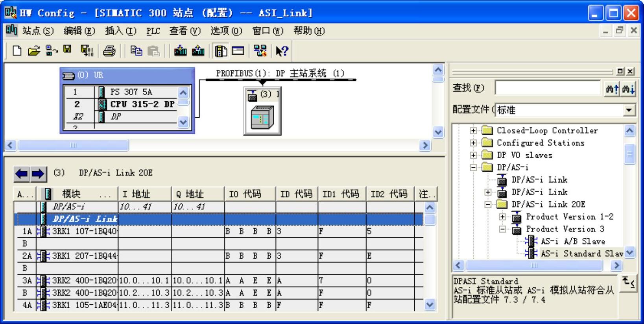Click the IO 代码 column header
Screen dimensions: 644x324
pyautogui.click(x=250, y=194)
